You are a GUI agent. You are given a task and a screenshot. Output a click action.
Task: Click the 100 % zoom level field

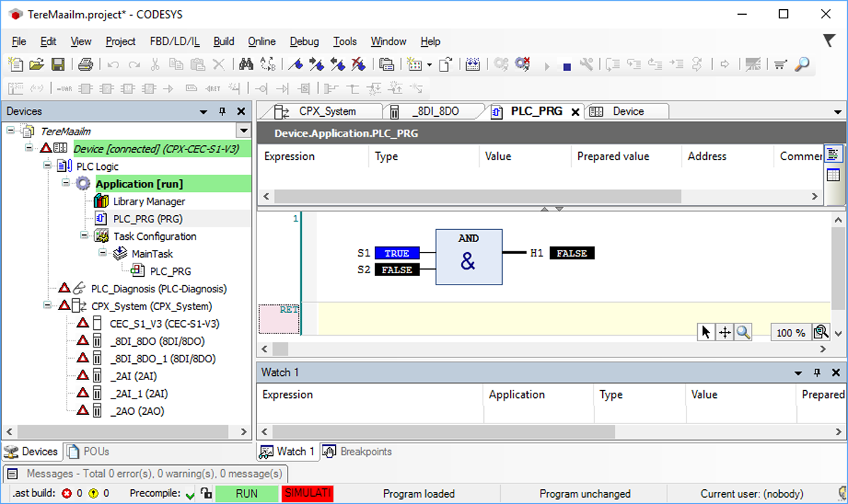point(791,333)
